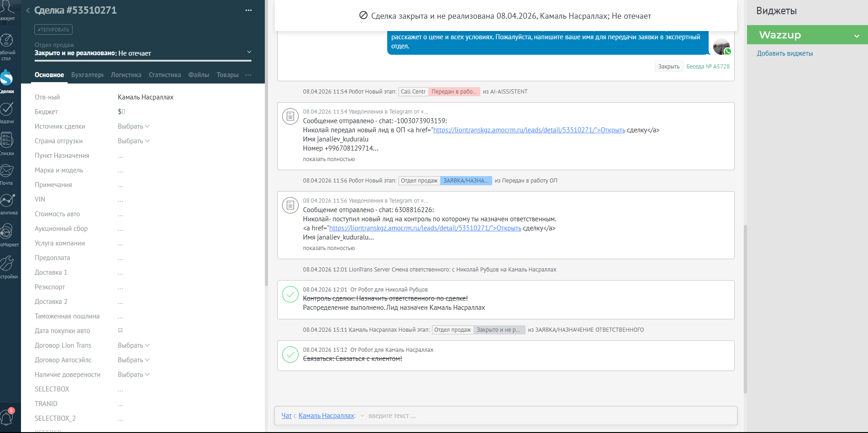Expand the pipeline stage dropdown chevron
Viewport: 868px width, 433px height.
click(x=249, y=52)
